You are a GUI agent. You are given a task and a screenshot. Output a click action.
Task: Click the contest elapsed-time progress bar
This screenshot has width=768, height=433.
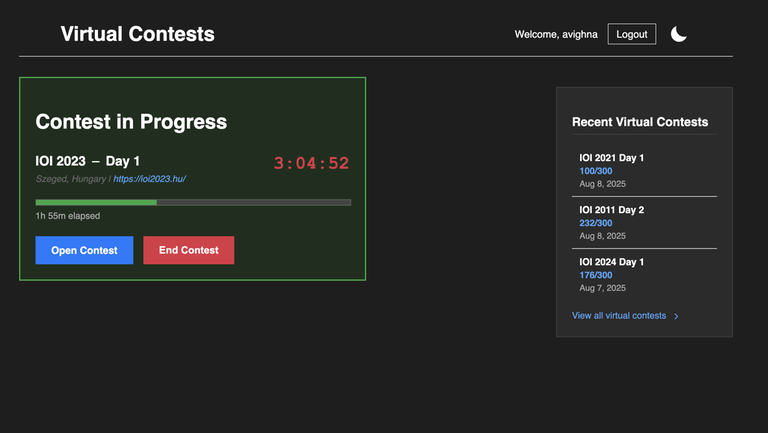click(x=193, y=202)
